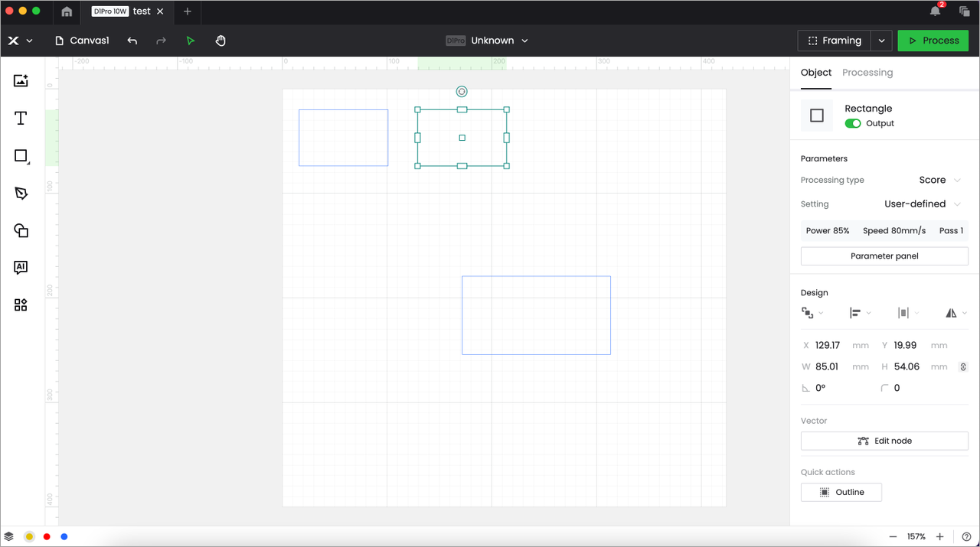The height and width of the screenshot is (547, 980).
Task: Open the layers icon in bottom bar
Action: click(x=9, y=536)
